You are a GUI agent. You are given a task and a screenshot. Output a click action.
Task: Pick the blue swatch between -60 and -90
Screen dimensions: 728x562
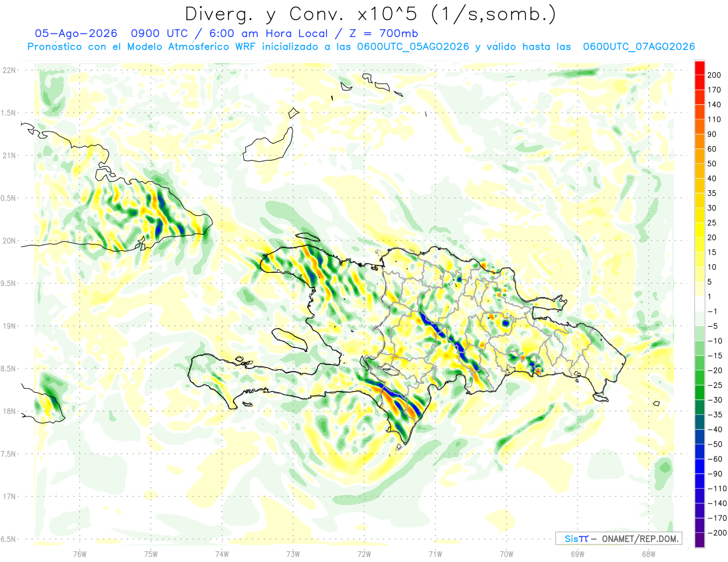click(700, 467)
